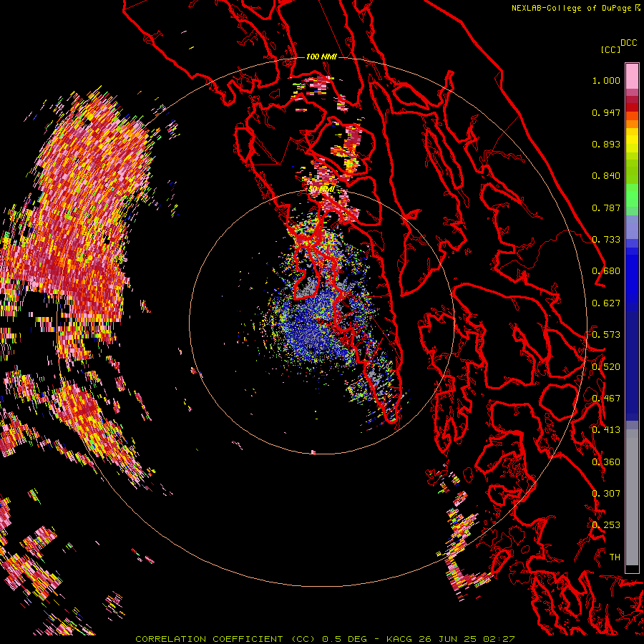Viewport: 644px width, 644px height.
Task: Click the 0.467 color scale value
Action: [606, 399]
